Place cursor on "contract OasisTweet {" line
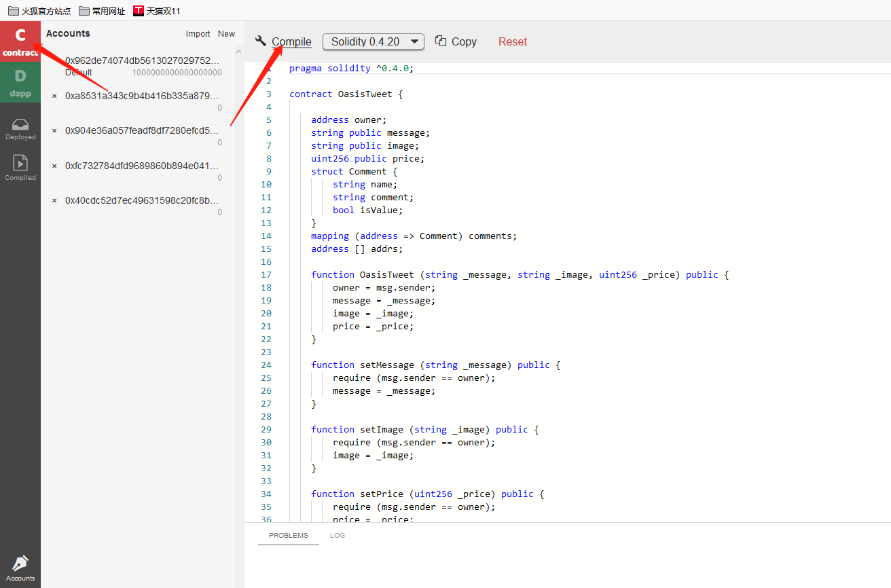 (346, 94)
